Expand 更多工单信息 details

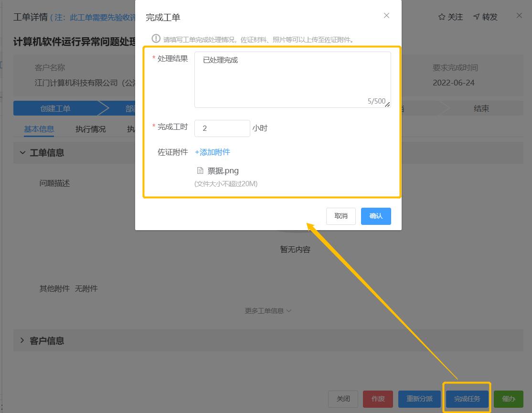[268, 311]
